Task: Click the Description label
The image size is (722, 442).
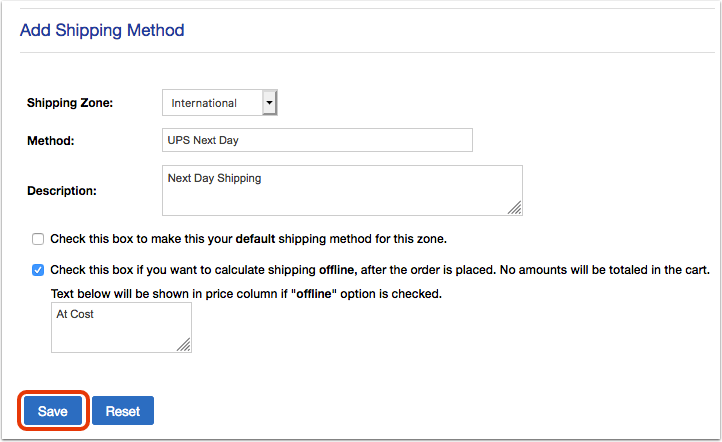Action: tap(62, 191)
